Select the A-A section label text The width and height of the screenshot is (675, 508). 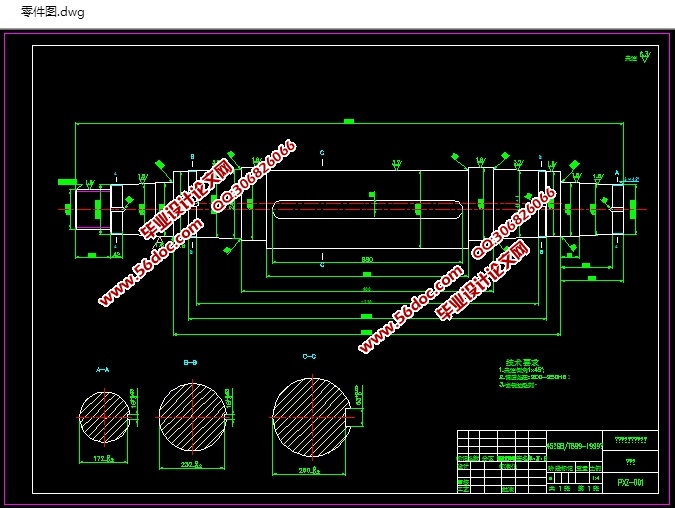coord(103,369)
